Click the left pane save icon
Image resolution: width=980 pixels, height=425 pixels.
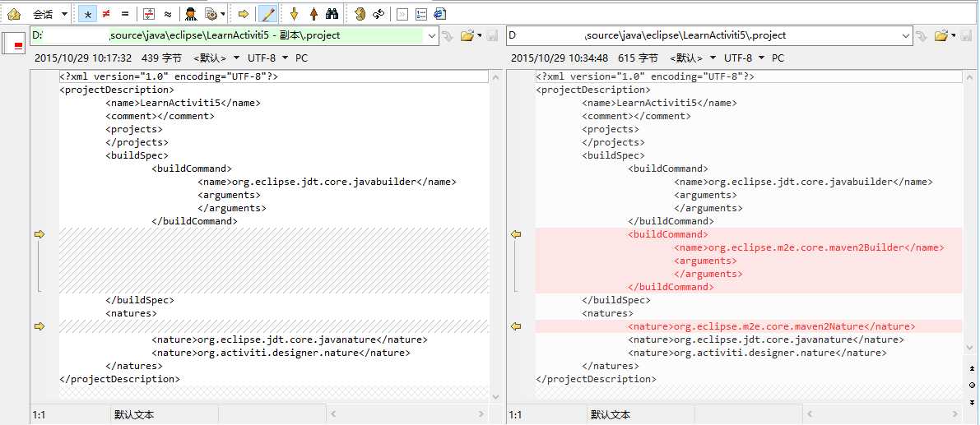tap(493, 35)
